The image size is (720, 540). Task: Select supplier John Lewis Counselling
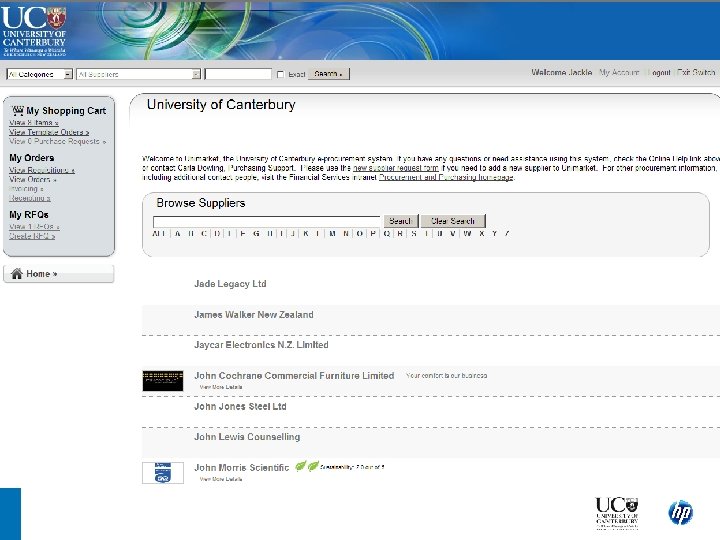247,437
